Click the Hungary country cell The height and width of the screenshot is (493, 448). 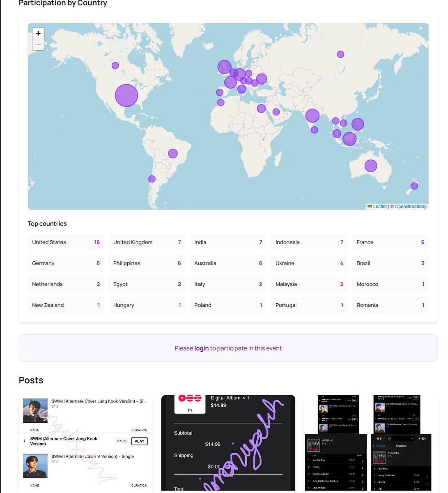point(147,305)
